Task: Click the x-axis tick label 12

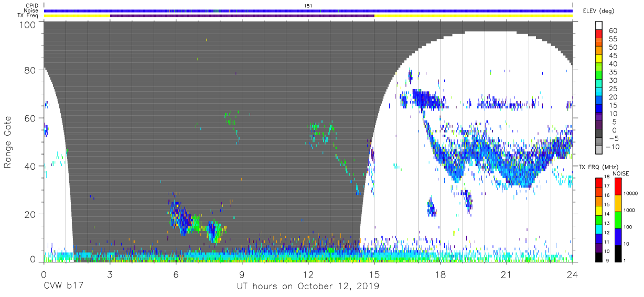Action: click(308, 274)
